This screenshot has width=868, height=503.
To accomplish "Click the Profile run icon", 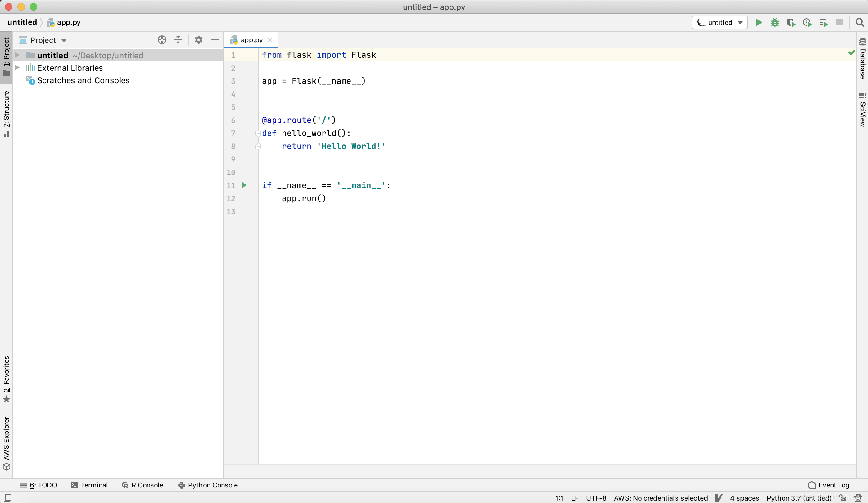I will 807,23.
